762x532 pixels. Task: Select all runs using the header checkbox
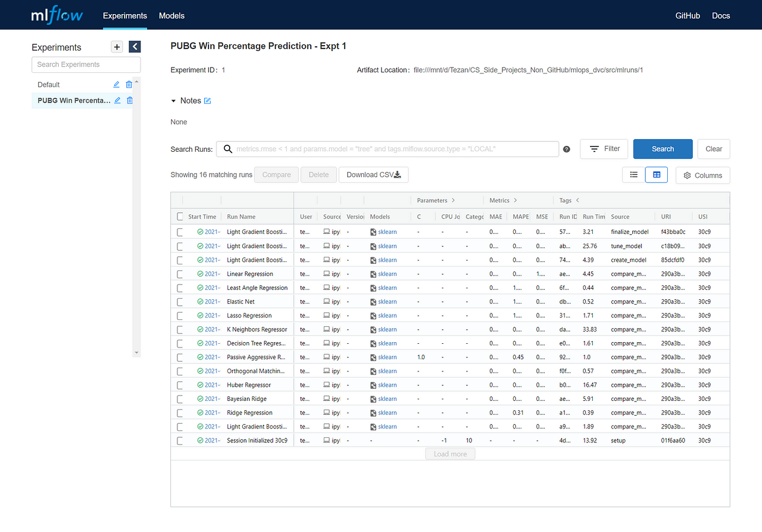click(180, 216)
